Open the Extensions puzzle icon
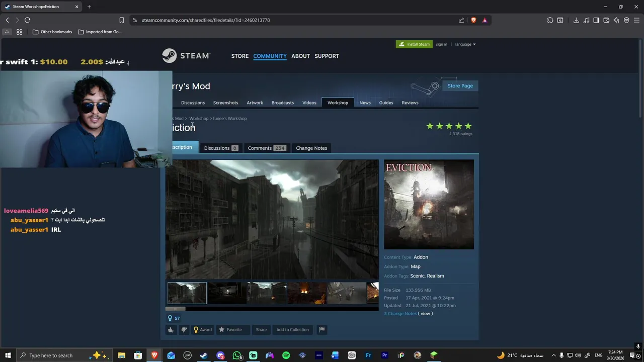 point(550,20)
